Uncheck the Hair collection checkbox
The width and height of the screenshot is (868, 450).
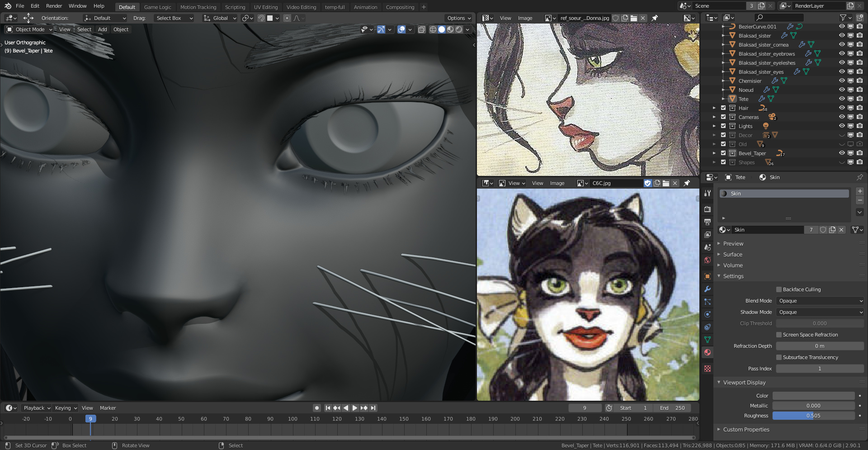(x=723, y=108)
